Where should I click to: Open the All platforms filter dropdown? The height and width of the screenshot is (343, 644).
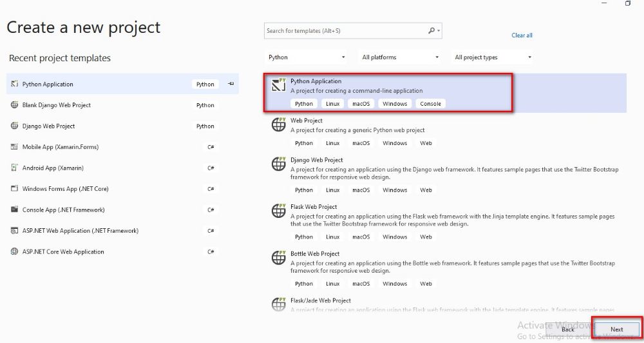coord(401,57)
